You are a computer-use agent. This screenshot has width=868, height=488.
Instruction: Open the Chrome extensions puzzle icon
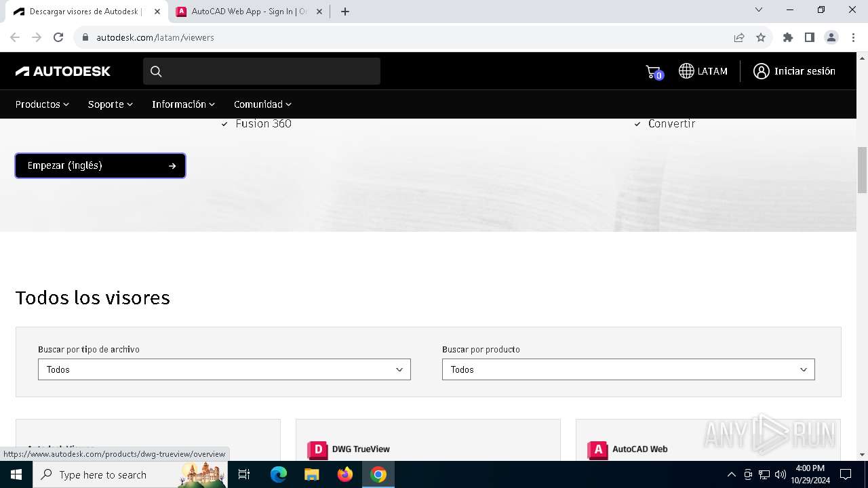788,37
